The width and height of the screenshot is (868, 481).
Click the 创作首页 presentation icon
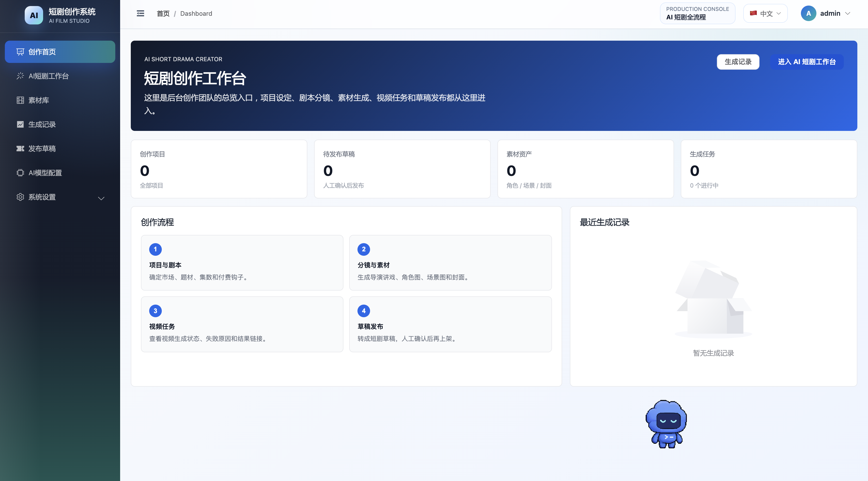20,52
